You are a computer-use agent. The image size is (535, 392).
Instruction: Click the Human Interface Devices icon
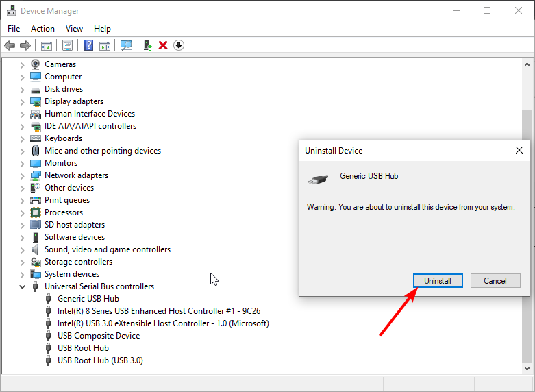click(x=36, y=114)
